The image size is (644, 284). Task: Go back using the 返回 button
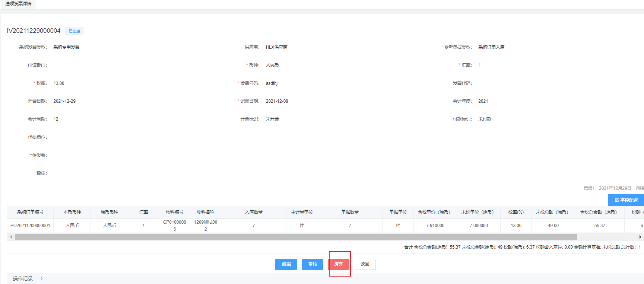[364, 264]
